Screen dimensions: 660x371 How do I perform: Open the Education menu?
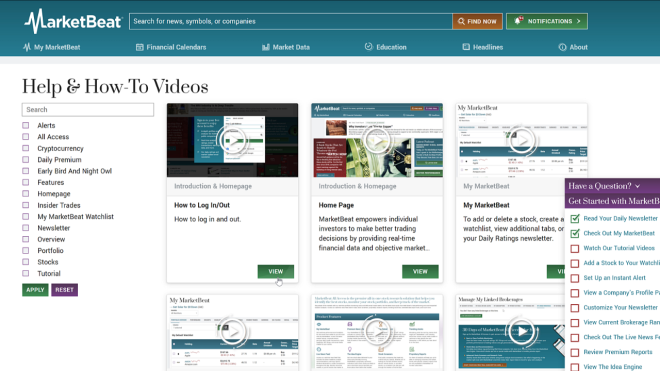[386, 47]
